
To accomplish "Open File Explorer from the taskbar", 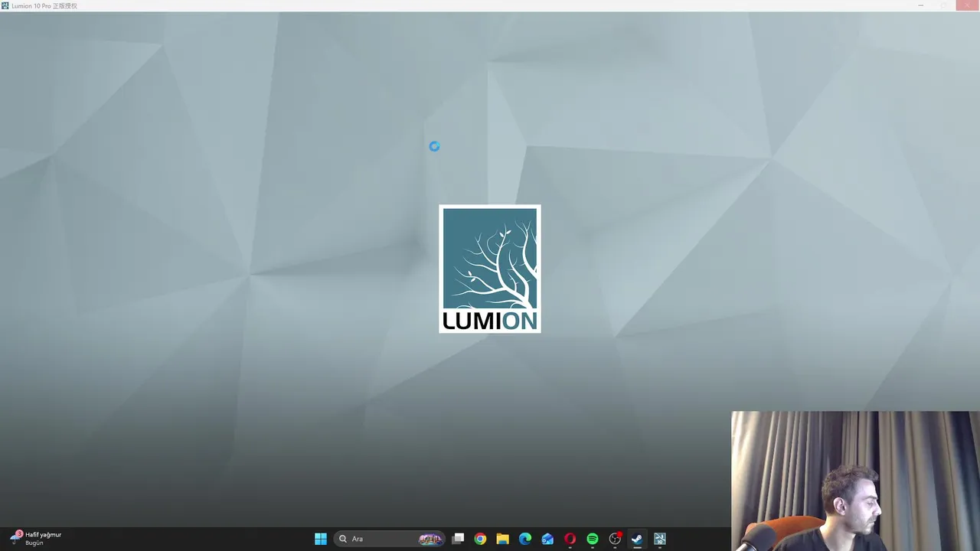I will coord(502,539).
